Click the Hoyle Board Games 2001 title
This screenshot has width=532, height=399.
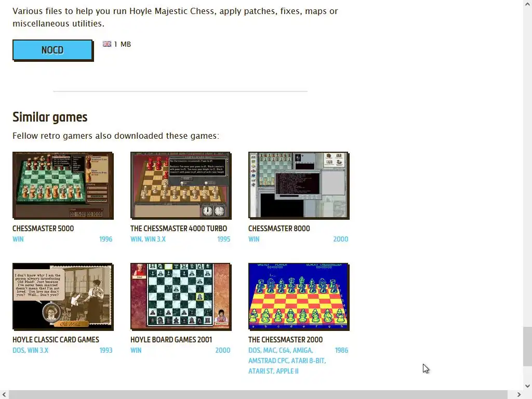point(171,340)
